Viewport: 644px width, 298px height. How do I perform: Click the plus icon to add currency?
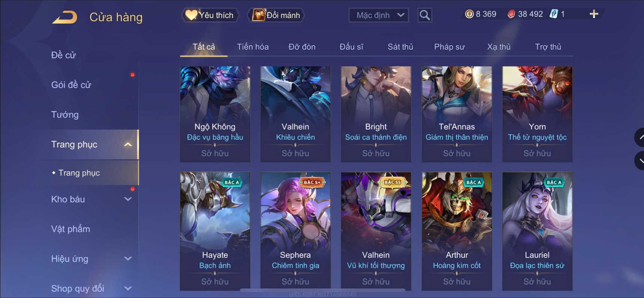pyautogui.click(x=594, y=14)
